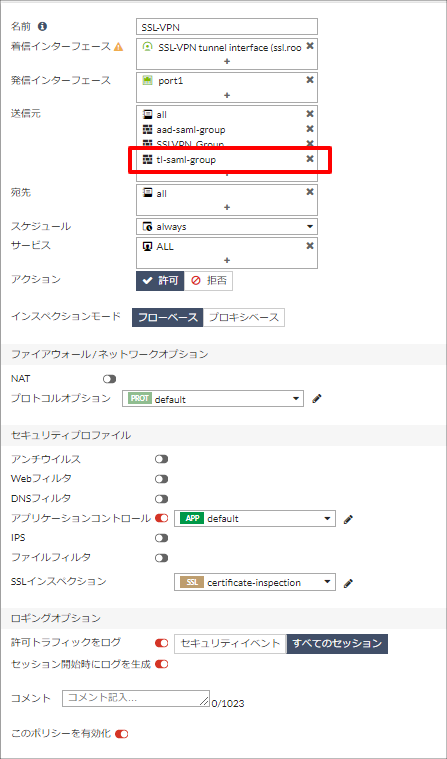Add service with plus under ALL
The image size is (447, 759).
coord(227,260)
